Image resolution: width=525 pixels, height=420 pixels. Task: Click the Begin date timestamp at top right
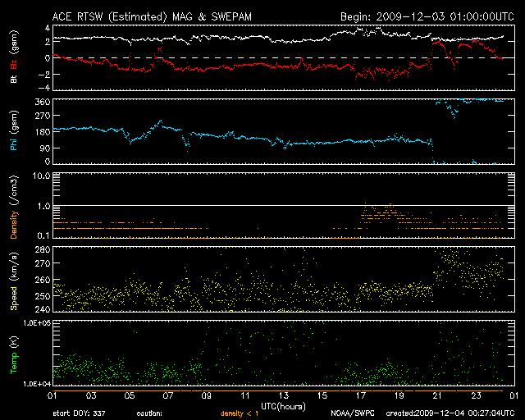pos(426,16)
